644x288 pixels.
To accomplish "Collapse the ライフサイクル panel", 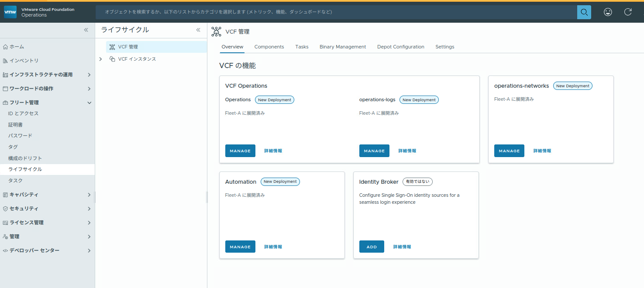I will [x=198, y=30].
